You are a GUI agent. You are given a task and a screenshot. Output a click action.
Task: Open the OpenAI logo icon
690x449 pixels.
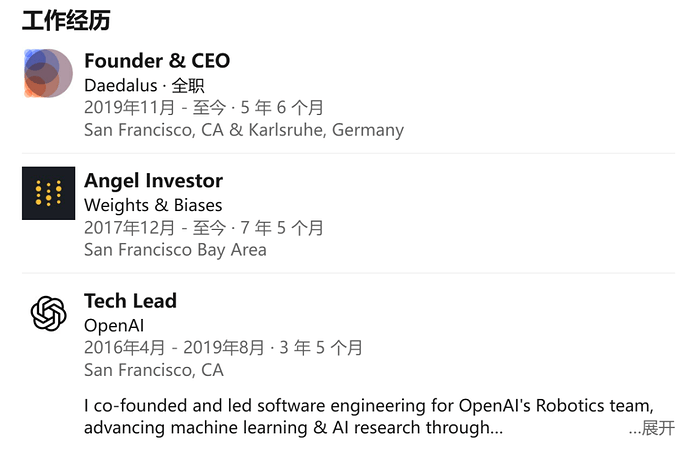48,313
